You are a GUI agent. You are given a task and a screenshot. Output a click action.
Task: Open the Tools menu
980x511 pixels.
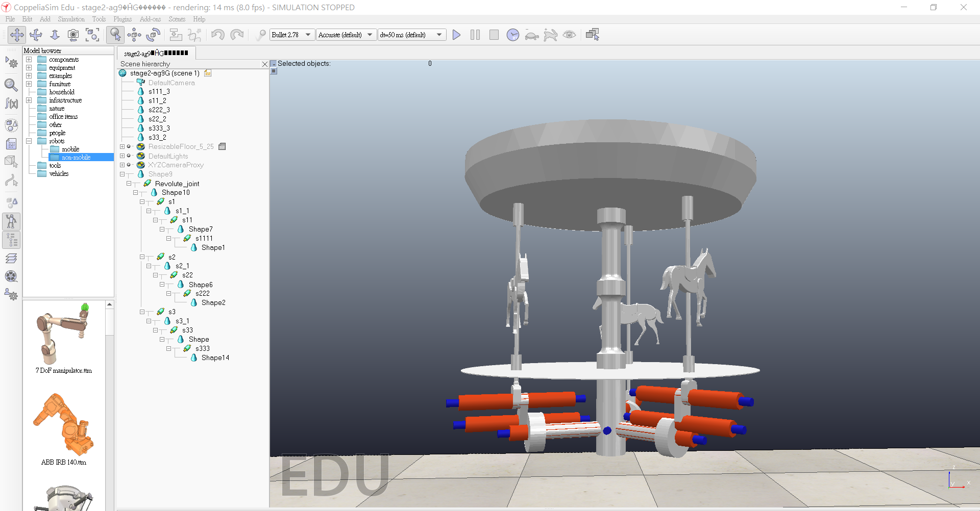tap(99, 19)
